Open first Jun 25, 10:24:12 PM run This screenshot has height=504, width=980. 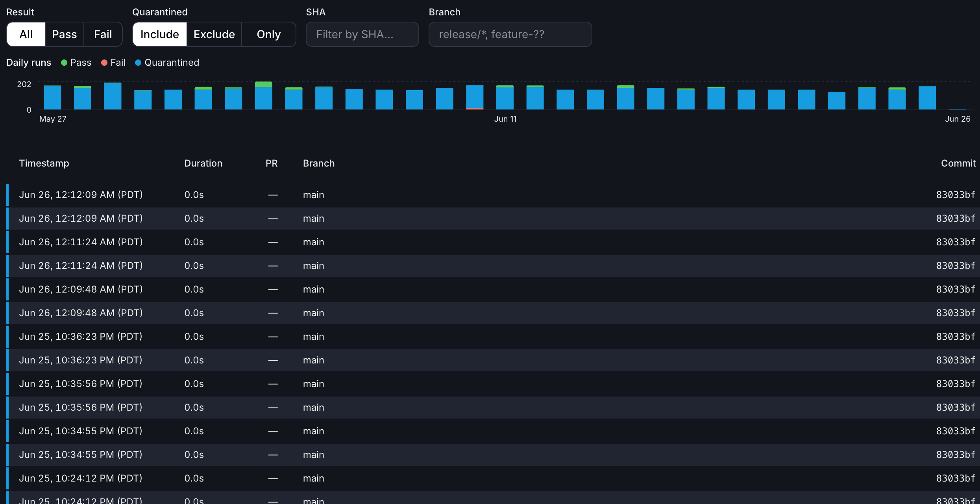coord(493,478)
